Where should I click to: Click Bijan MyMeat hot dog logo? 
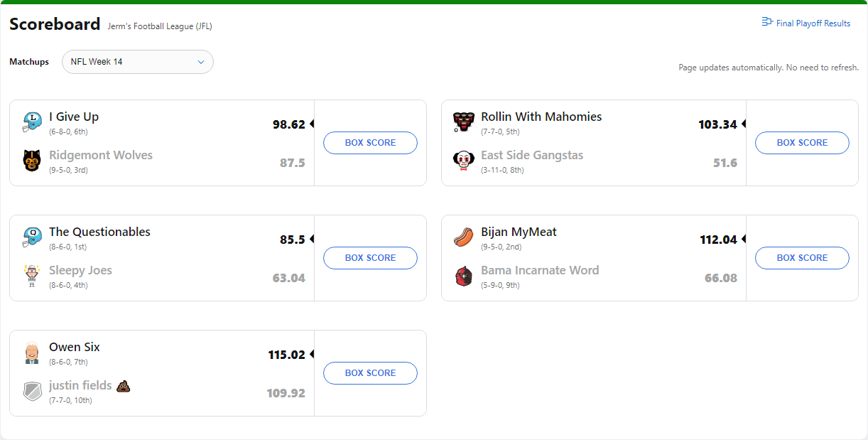[464, 237]
